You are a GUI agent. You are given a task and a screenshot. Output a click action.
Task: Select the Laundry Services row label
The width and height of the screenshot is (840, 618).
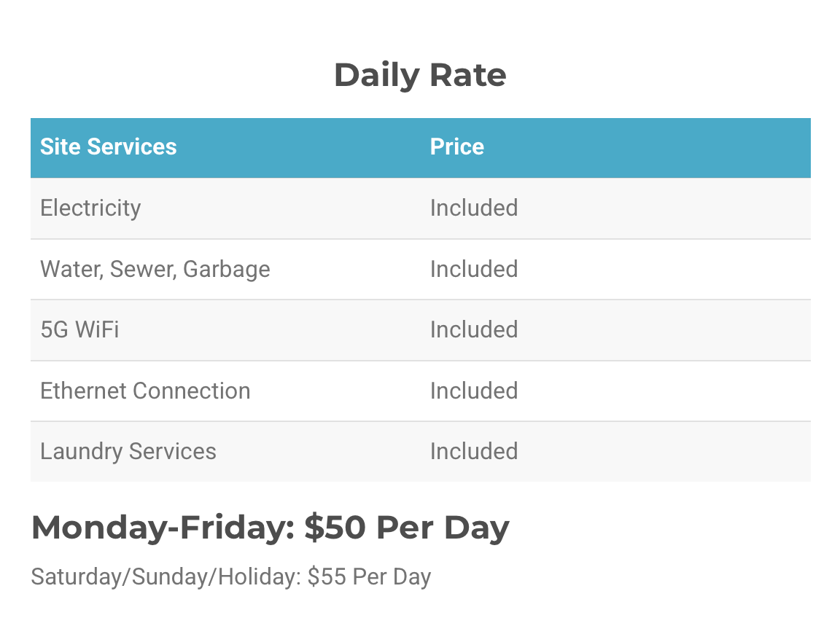pos(128,451)
